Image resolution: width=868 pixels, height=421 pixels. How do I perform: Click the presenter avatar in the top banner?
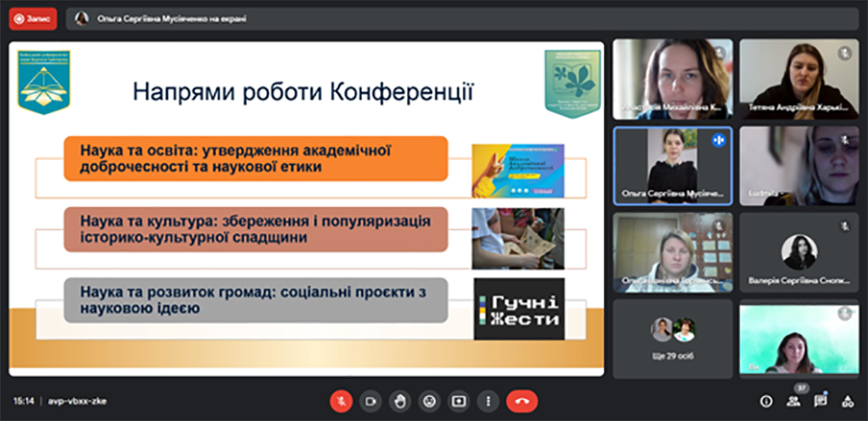click(81, 19)
